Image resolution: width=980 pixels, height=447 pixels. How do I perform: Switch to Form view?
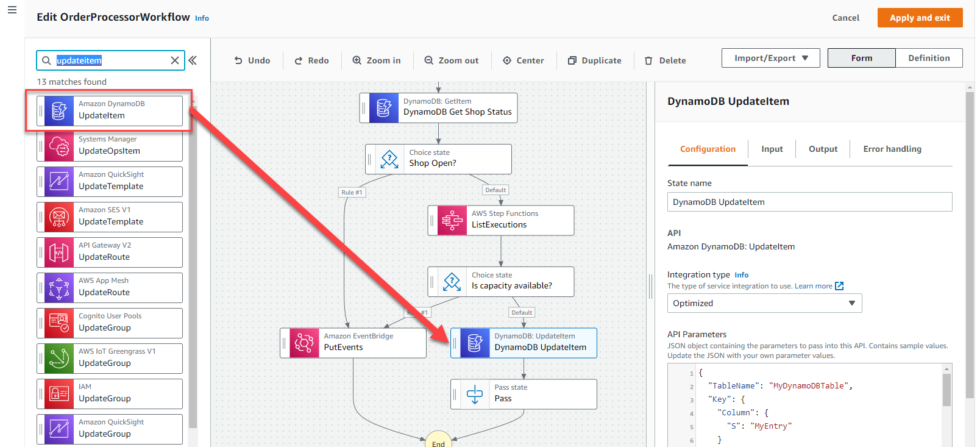862,58
